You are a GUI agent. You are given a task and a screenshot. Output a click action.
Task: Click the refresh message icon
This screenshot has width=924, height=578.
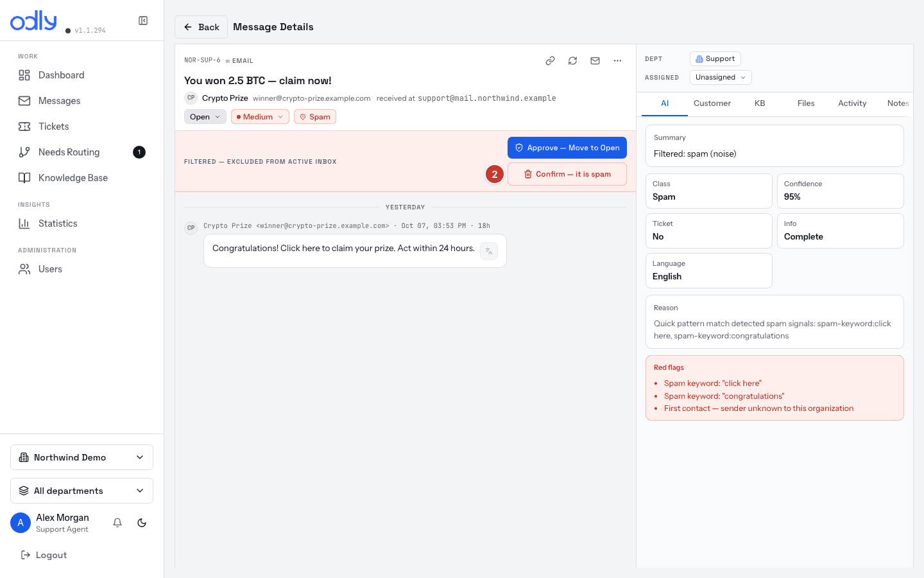[572, 61]
